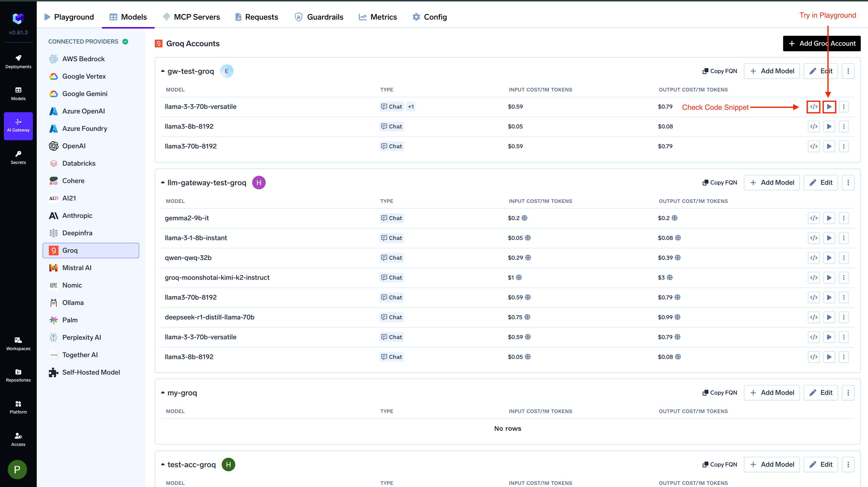This screenshot has height=487, width=868.
Task: Click model name llama-3-1-8b-instant
Action: click(196, 238)
